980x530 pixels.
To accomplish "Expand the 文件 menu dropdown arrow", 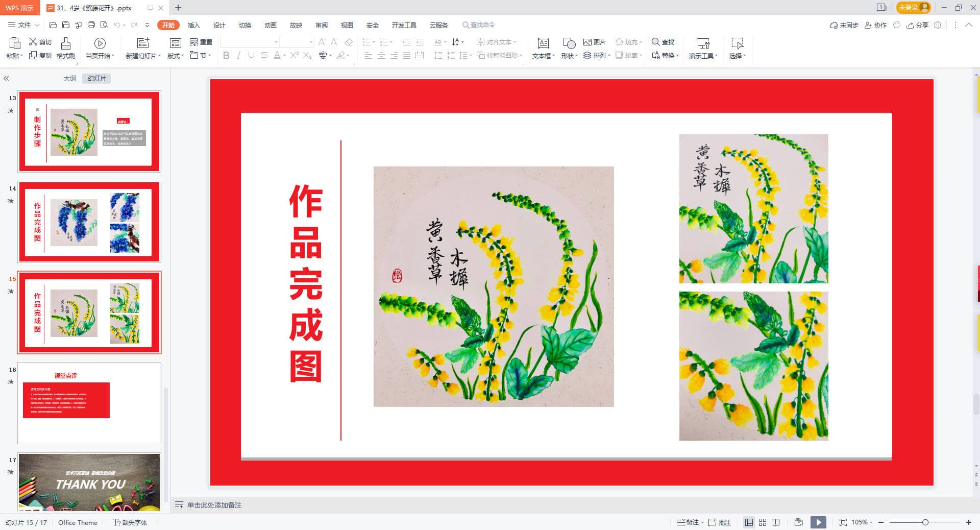I will [x=37, y=25].
